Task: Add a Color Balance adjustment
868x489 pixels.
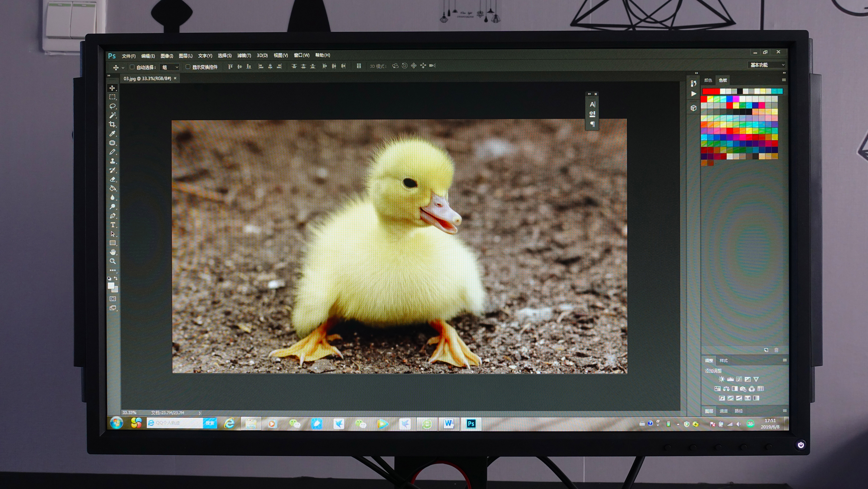Action: tap(726, 389)
